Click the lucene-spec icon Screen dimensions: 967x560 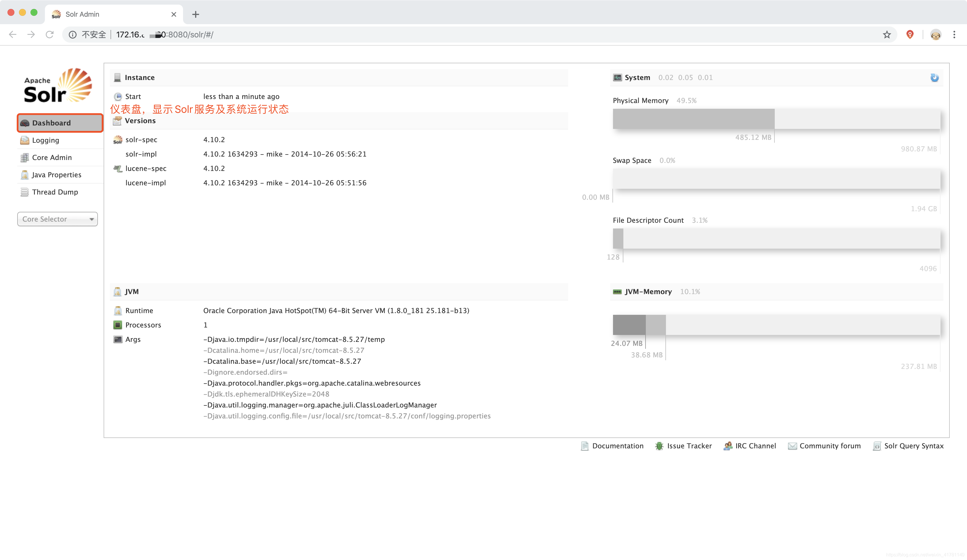pyautogui.click(x=117, y=168)
